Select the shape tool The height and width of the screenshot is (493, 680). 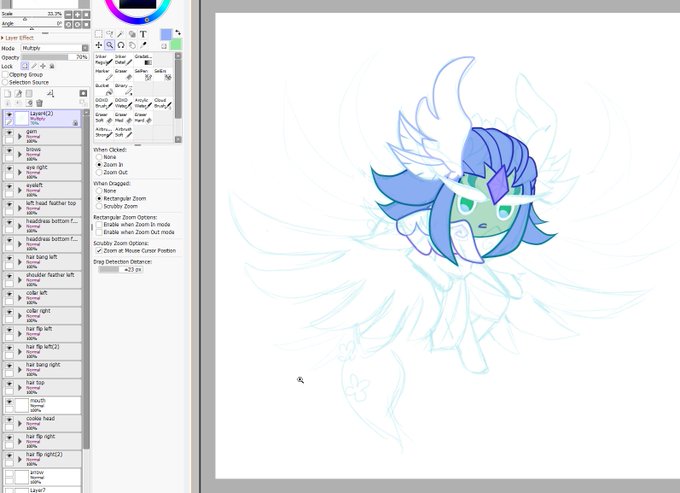[132, 34]
